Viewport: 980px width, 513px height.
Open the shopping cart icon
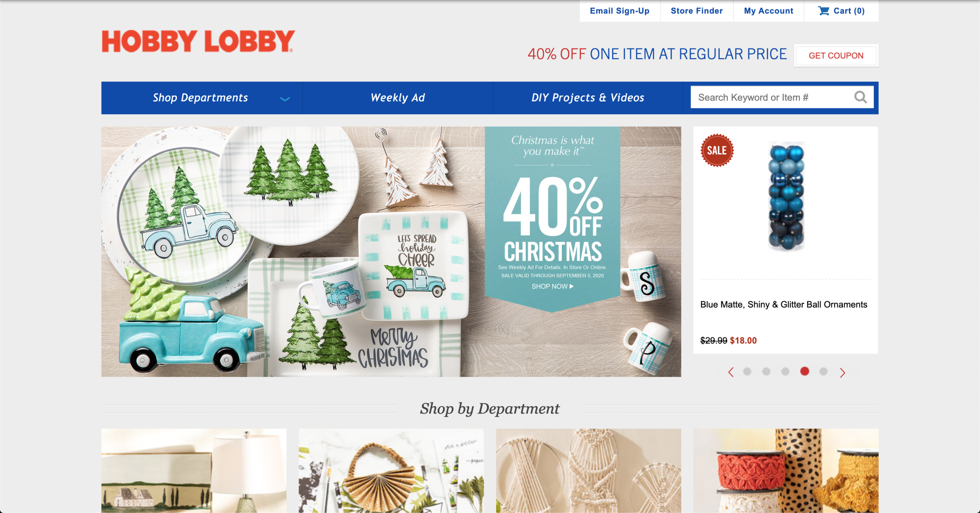[x=824, y=11]
